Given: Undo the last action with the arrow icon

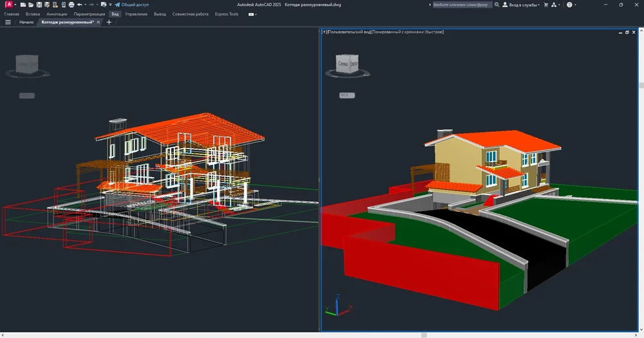Looking at the screenshot, I should 80,5.
